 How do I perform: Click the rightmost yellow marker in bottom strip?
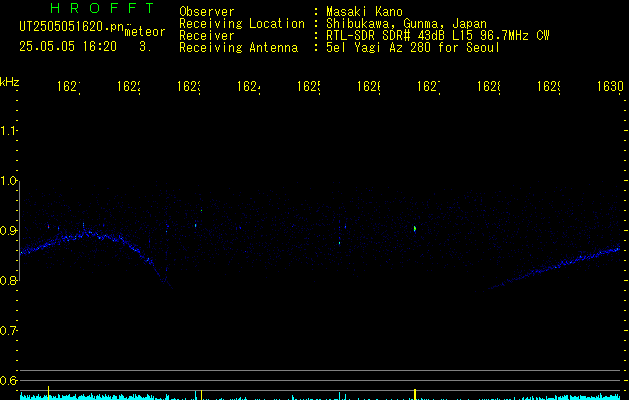[415, 394]
